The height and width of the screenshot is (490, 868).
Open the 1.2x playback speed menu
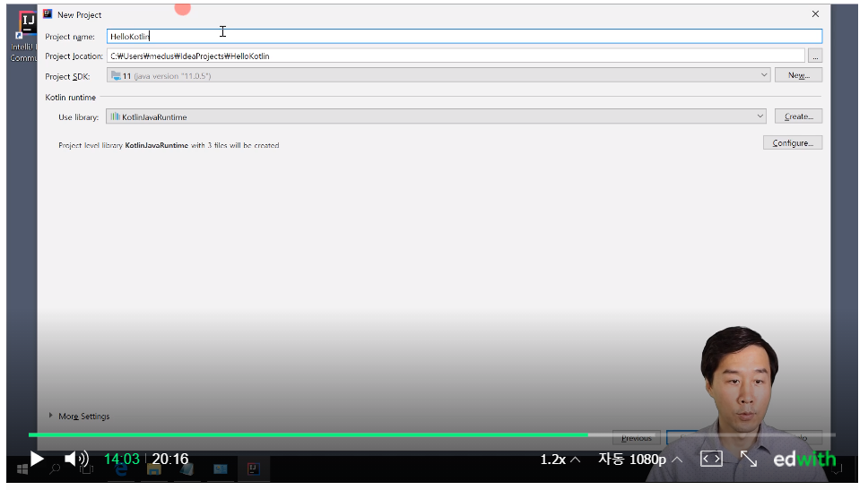pyautogui.click(x=560, y=460)
